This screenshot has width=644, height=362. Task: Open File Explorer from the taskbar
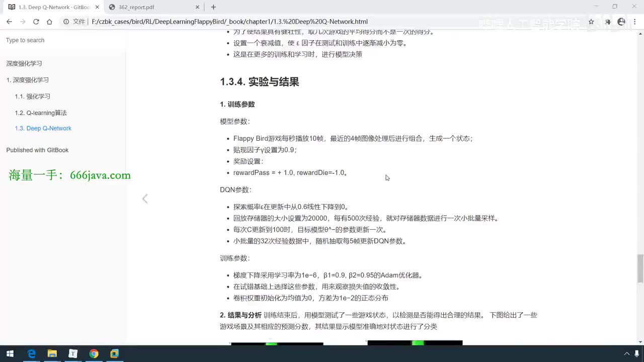pyautogui.click(x=52, y=353)
